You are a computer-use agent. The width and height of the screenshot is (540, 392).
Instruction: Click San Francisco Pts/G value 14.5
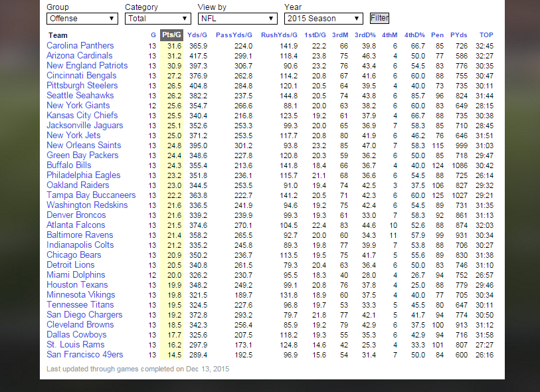point(174,355)
